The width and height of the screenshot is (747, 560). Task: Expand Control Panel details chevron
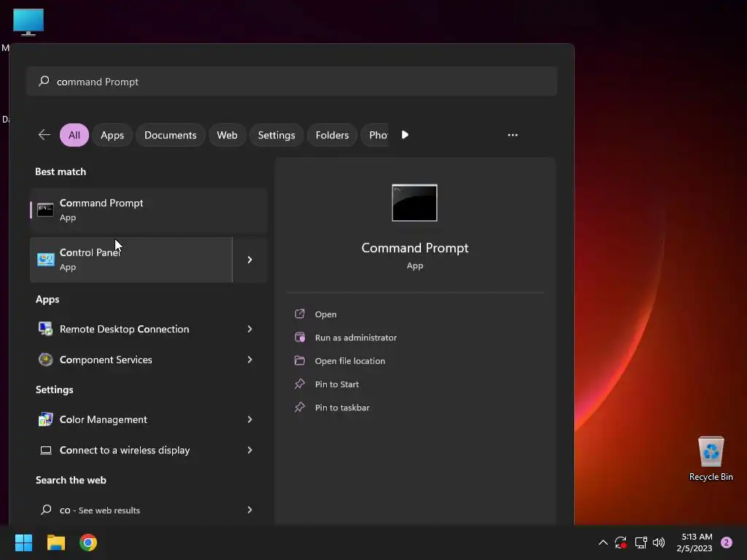pos(249,260)
